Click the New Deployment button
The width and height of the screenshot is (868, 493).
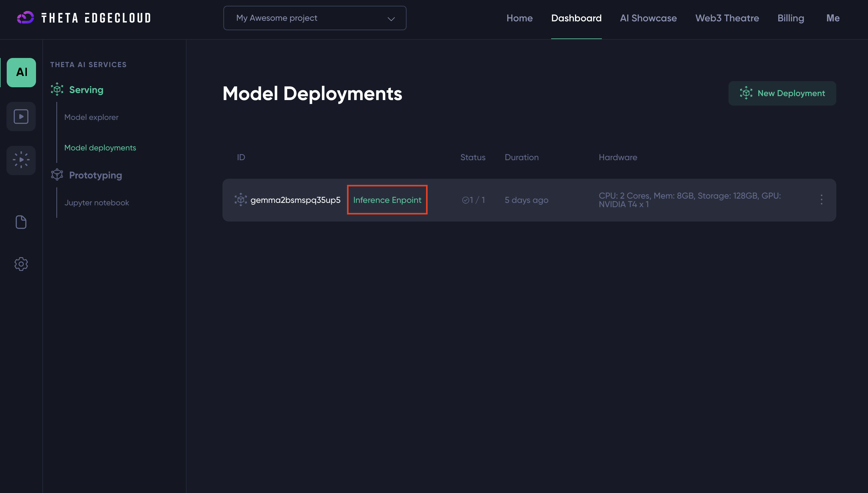(782, 93)
